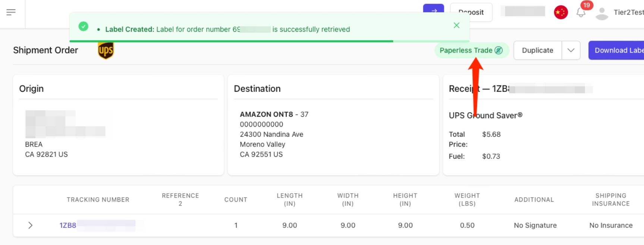
Task: Click the Paperless Trade leaf icon
Action: (499, 50)
